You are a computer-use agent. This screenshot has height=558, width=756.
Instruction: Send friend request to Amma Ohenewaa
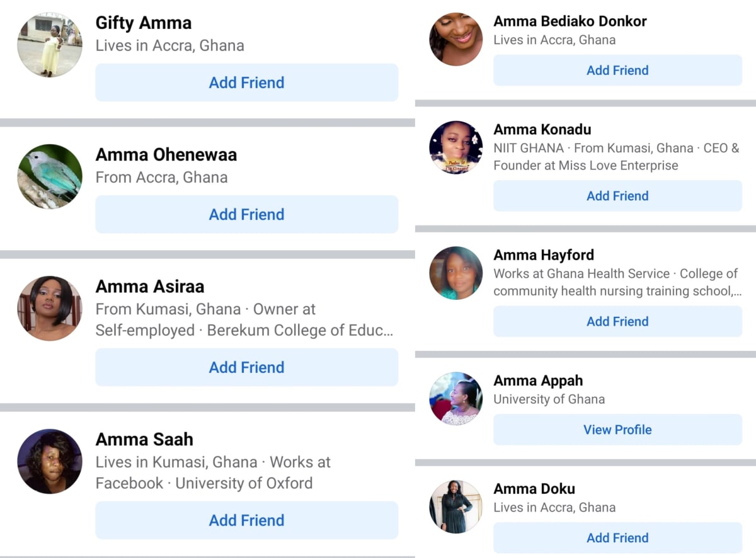tap(247, 214)
